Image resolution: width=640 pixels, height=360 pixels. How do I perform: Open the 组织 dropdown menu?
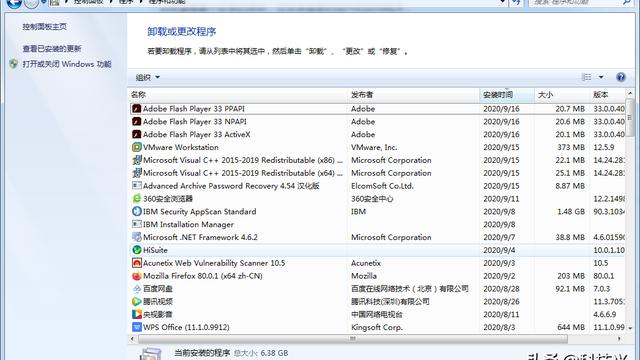[147, 77]
